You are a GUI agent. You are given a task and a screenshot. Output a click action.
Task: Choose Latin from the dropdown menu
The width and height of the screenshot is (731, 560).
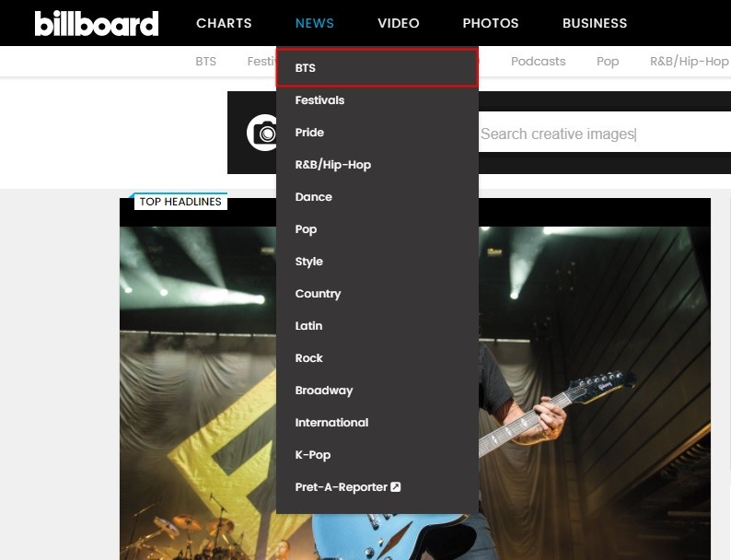click(x=377, y=325)
